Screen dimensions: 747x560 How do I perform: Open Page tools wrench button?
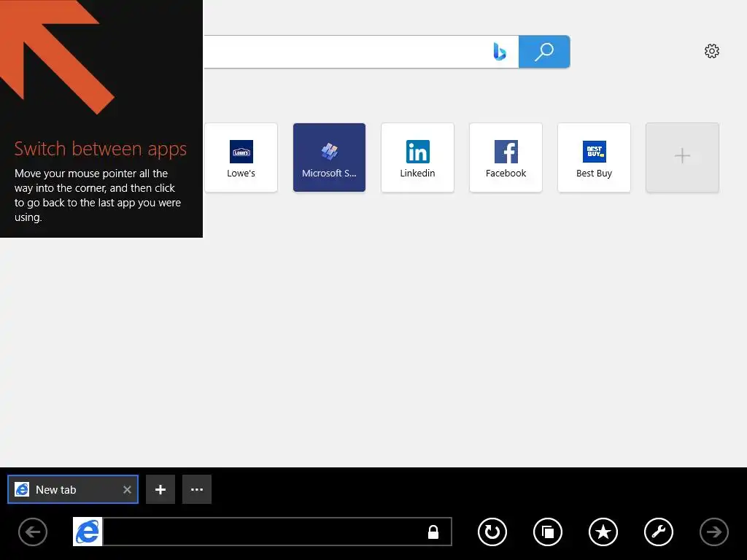point(659,532)
